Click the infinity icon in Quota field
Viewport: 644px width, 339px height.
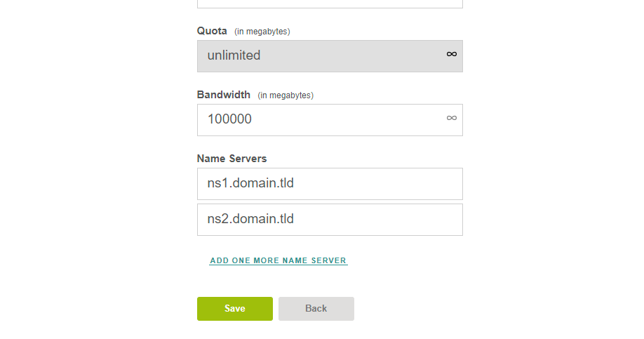451,54
